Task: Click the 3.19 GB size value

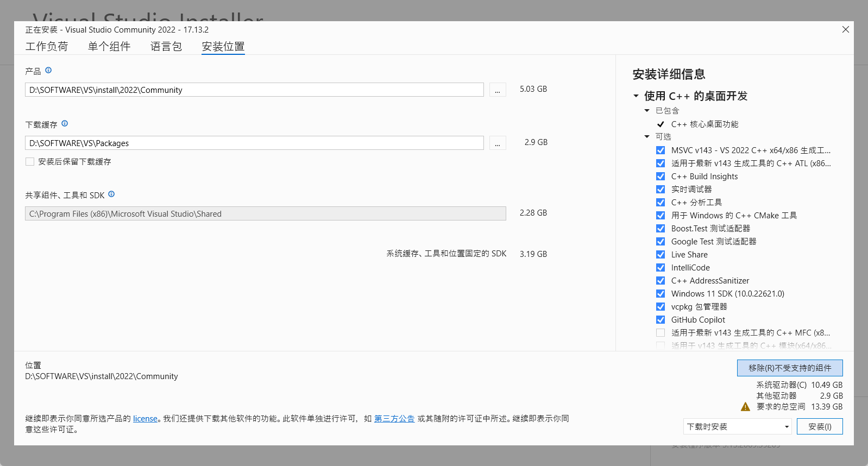Action: [533, 254]
